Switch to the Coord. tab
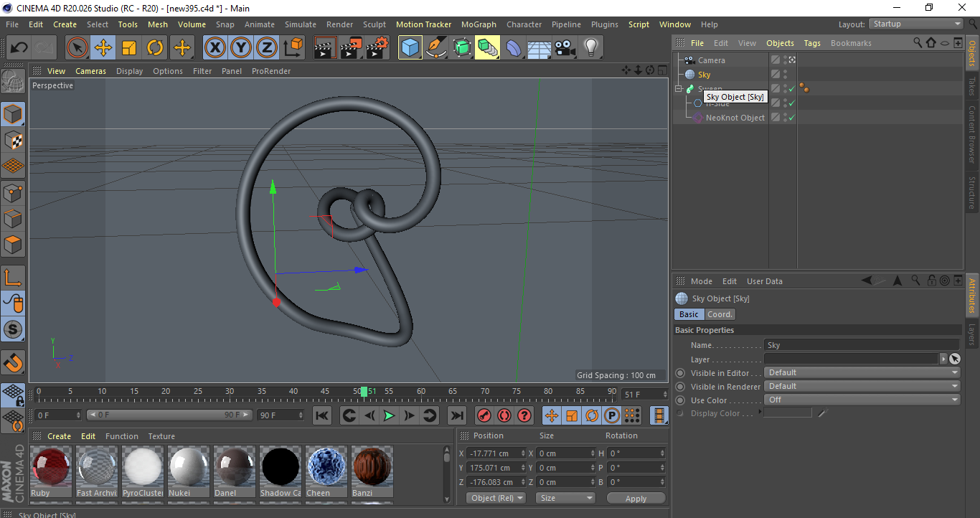980x518 pixels. pyautogui.click(x=720, y=314)
